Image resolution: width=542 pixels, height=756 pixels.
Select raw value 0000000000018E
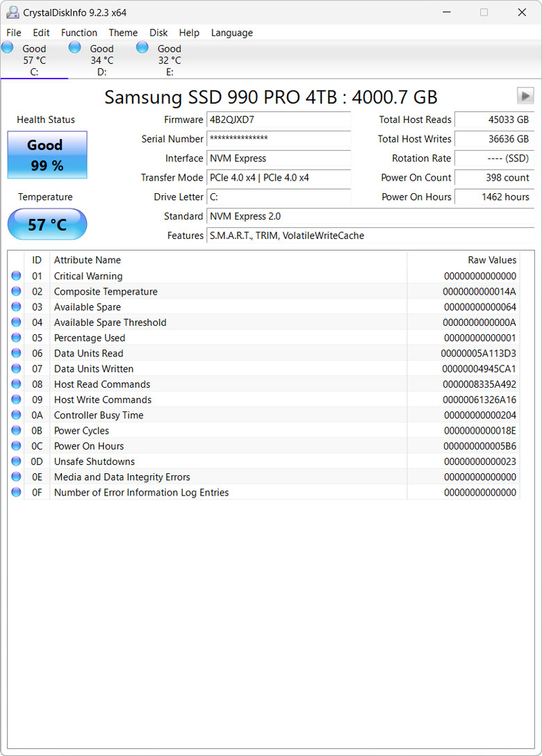479,430
